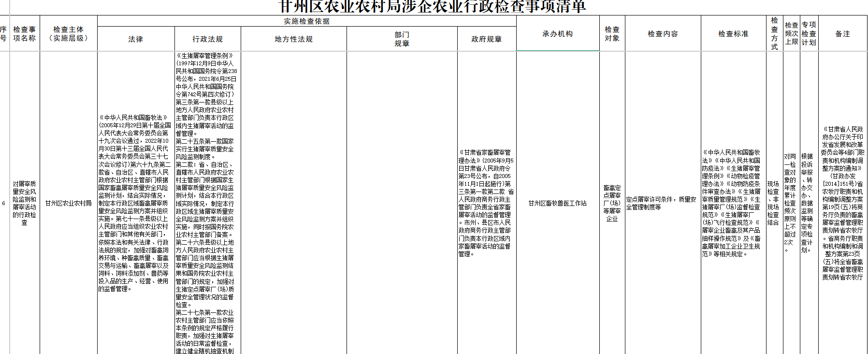Select the 行政法规 column header
Viewport: 868px width, 354px height.
pyautogui.click(x=207, y=39)
